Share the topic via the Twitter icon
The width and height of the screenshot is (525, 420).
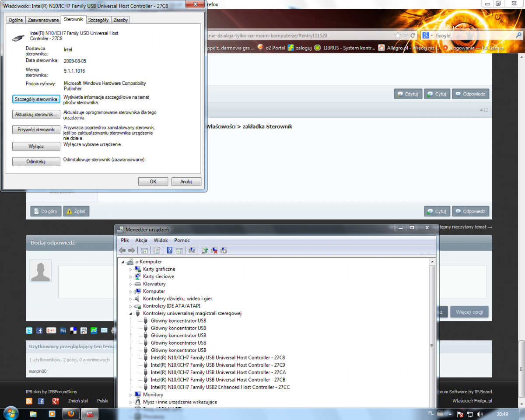pos(29,330)
